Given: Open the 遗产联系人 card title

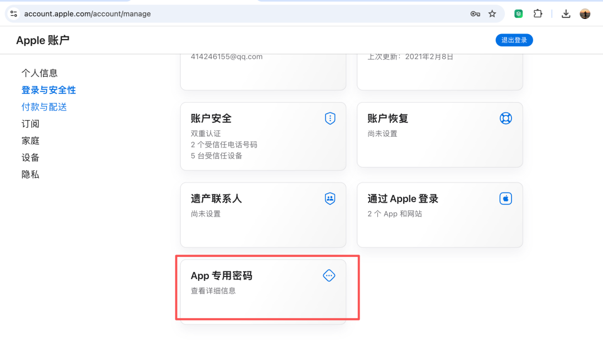Looking at the screenshot, I should tap(216, 199).
